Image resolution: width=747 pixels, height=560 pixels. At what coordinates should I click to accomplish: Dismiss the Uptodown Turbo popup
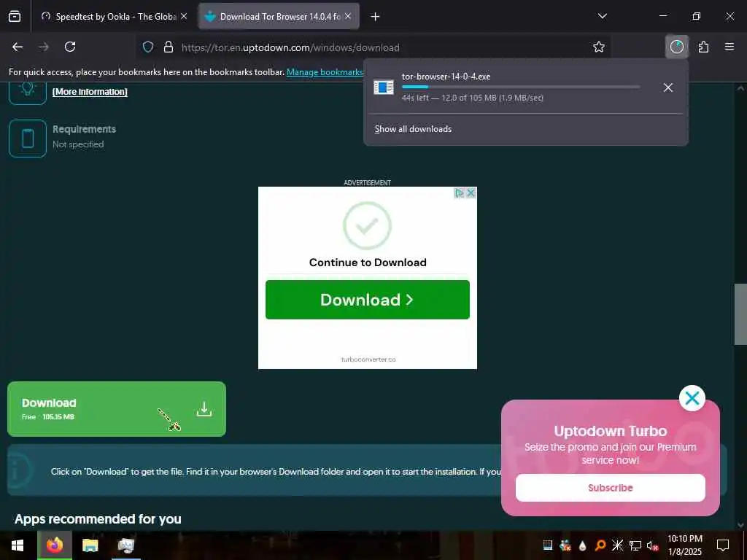coord(692,398)
